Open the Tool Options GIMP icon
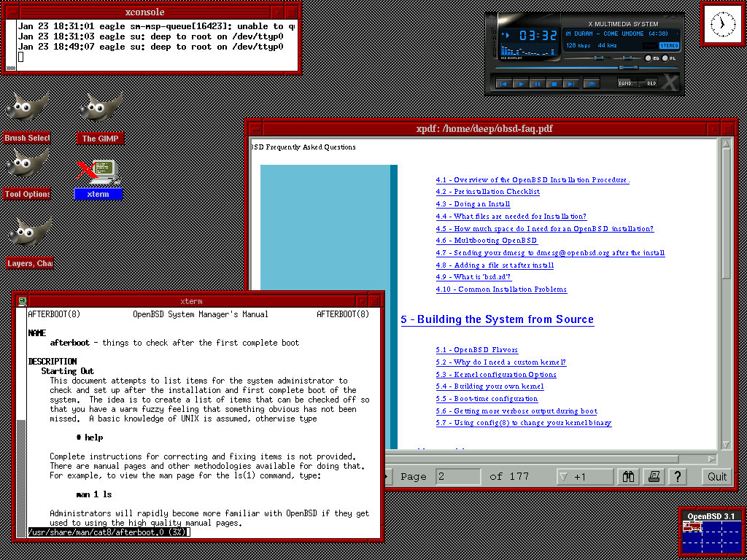Screen dimensions: 747x560 [27, 174]
